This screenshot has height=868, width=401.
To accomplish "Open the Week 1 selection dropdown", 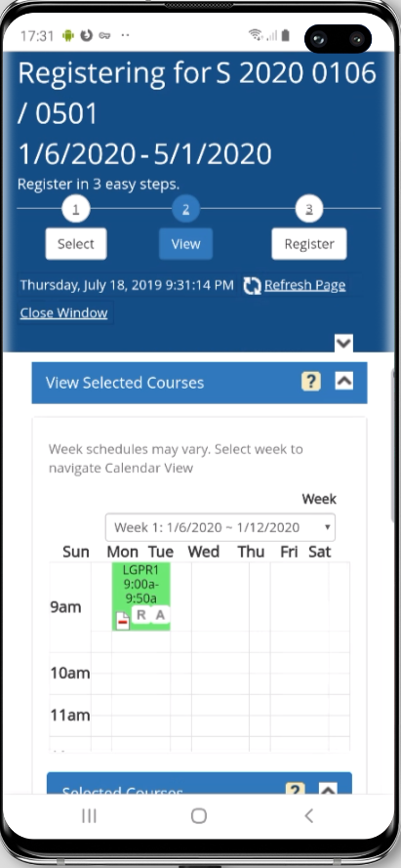I will tap(221, 527).
